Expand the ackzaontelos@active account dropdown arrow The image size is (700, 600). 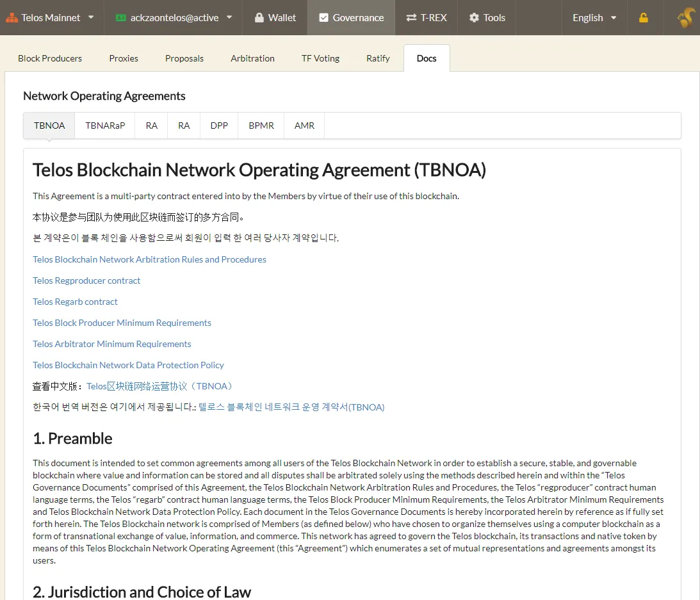[x=229, y=17]
